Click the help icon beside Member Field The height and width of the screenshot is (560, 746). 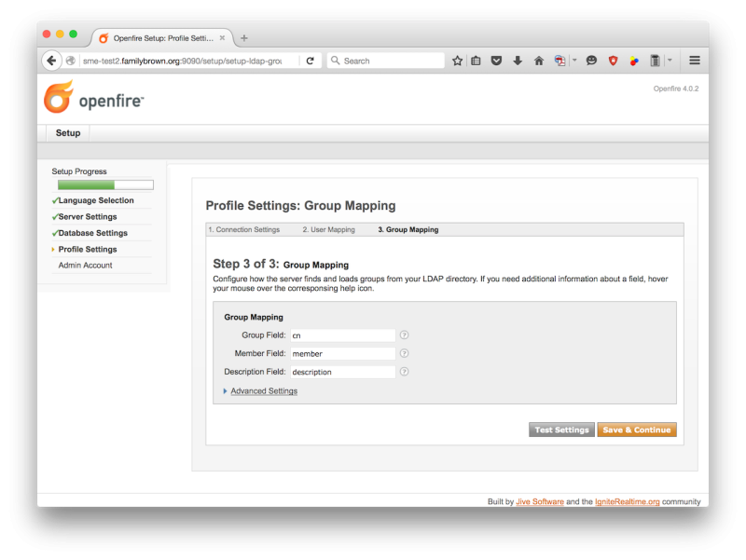(404, 353)
